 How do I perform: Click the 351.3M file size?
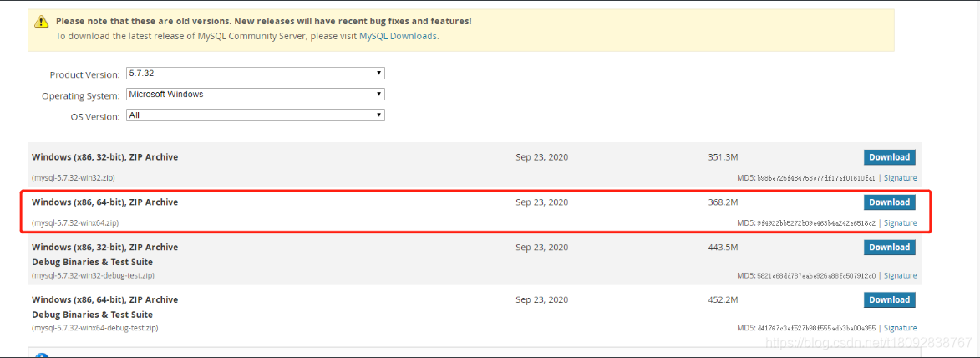(x=724, y=157)
